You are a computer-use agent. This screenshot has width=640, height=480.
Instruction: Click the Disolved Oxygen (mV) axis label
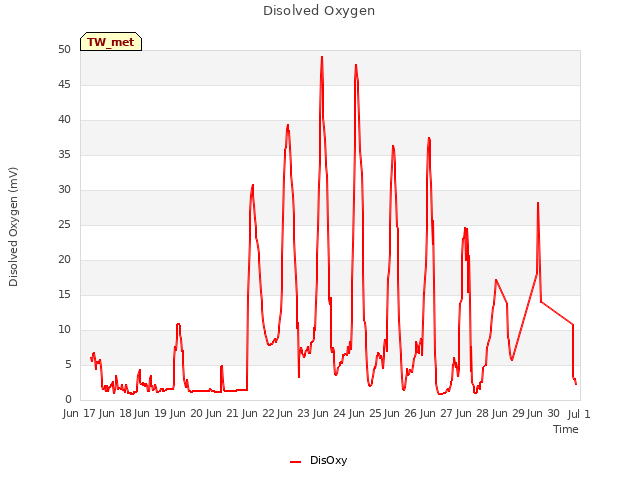(13, 227)
